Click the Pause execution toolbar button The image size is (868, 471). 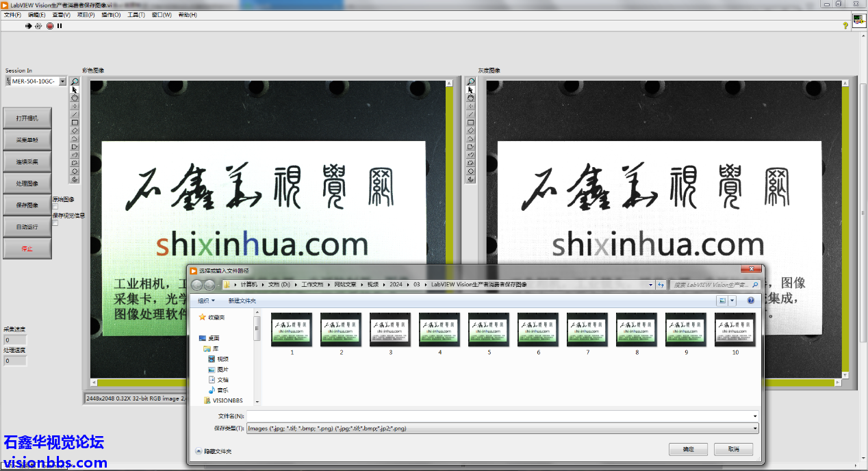[60, 26]
